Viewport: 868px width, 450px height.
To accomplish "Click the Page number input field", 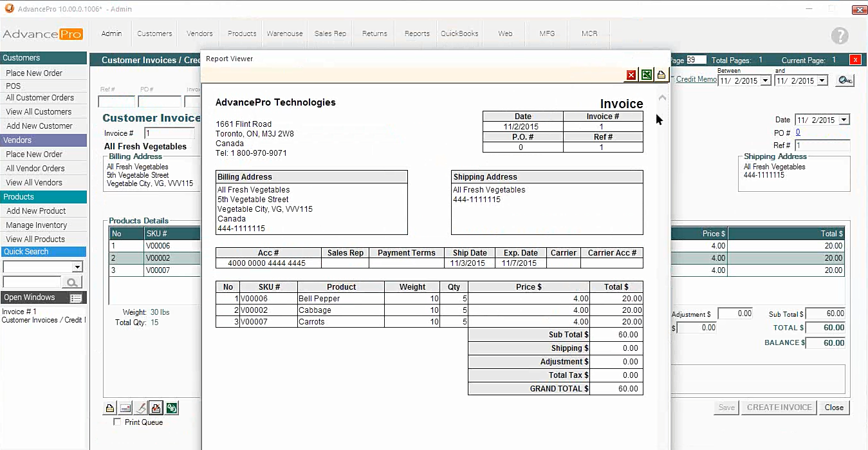I will pyautogui.click(x=696, y=60).
